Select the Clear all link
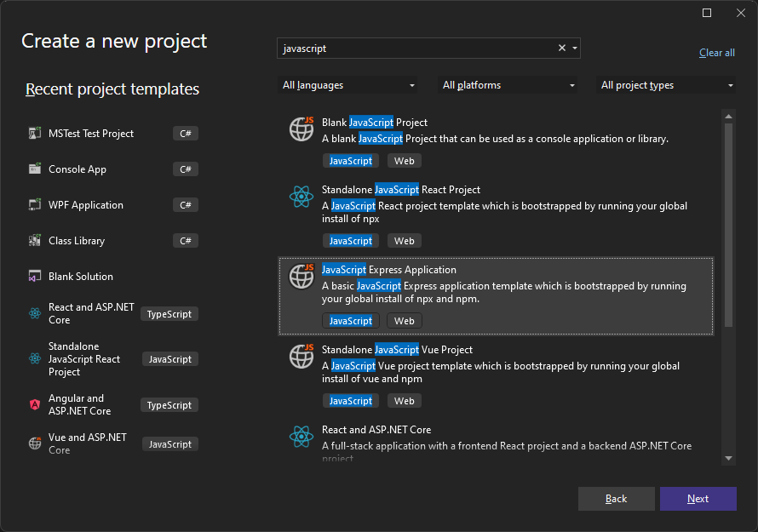The image size is (758, 532). pyautogui.click(x=716, y=52)
